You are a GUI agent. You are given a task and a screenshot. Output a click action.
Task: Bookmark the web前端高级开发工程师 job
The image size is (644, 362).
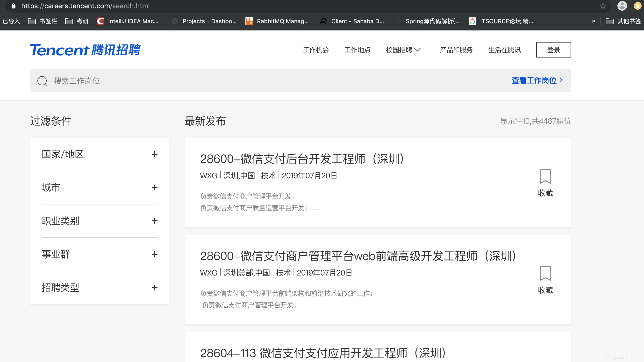click(x=545, y=280)
